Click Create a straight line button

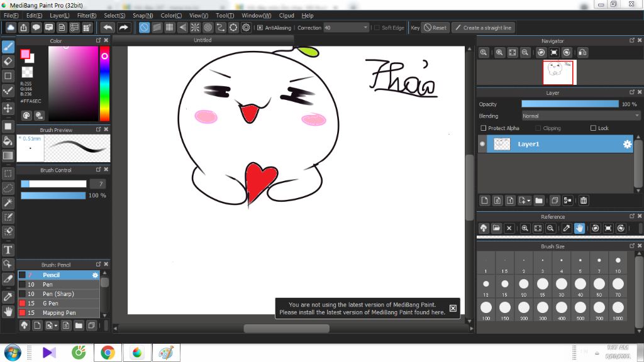tap(484, 28)
